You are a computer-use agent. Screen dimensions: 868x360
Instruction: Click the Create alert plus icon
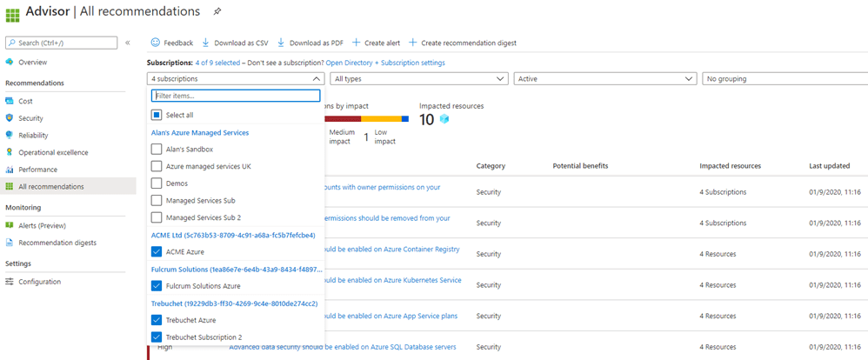356,43
